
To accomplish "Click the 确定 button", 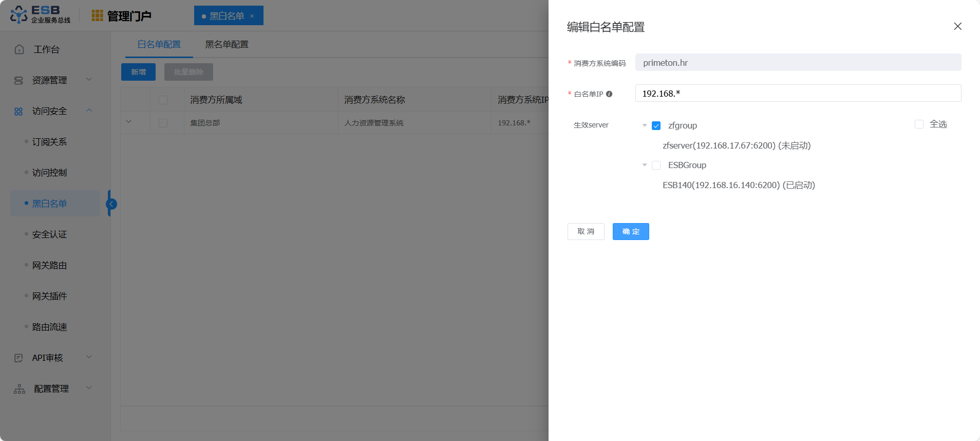I will click(x=630, y=232).
